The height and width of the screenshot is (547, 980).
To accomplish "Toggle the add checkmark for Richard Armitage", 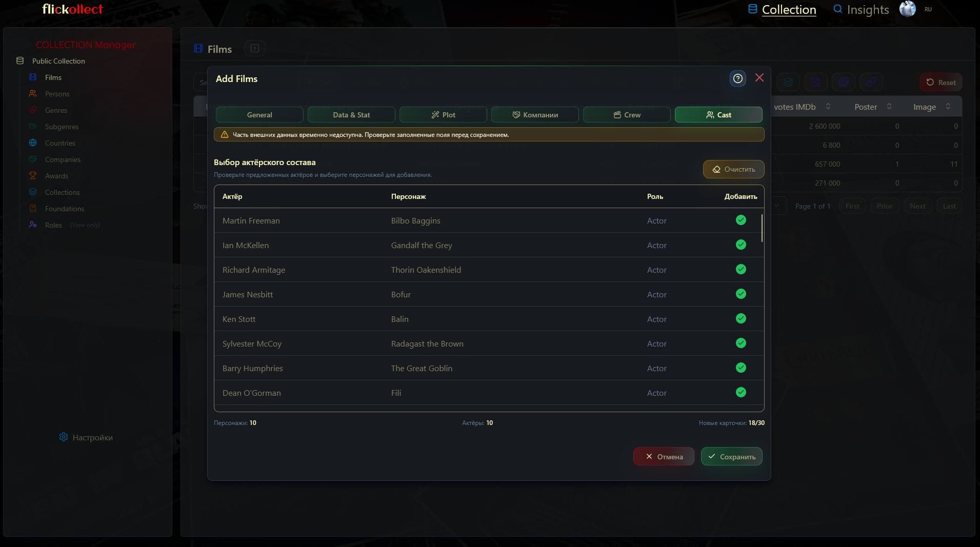I will click(741, 270).
